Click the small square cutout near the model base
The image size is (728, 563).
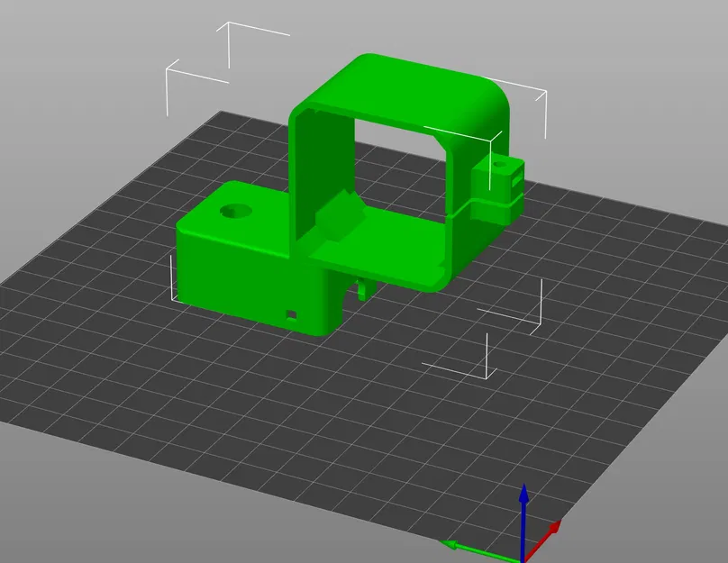click(291, 315)
